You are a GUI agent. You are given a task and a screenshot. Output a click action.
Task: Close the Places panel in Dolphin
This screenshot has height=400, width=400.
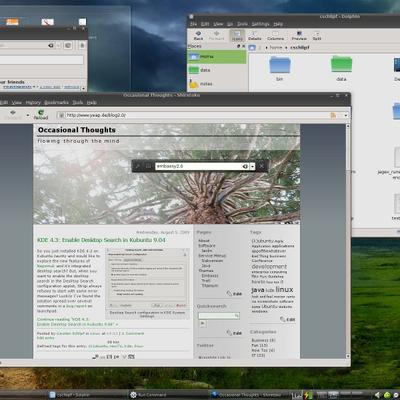(244, 46)
